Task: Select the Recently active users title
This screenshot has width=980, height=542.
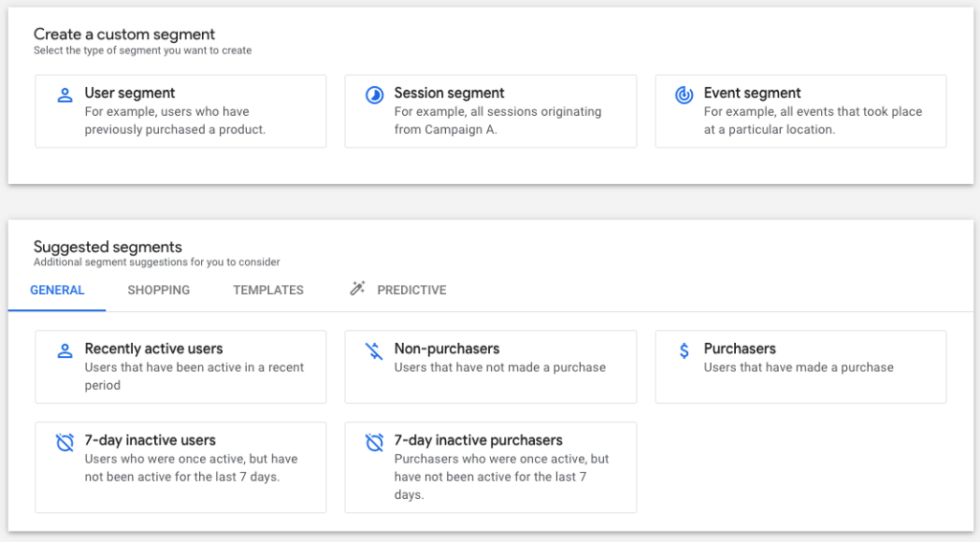Action: pyautogui.click(x=153, y=349)
